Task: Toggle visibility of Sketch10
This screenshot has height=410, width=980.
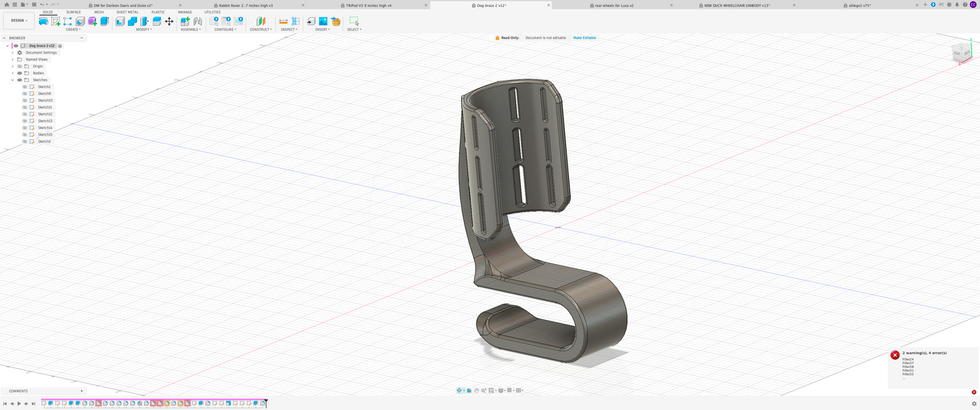Action: click(x=25, y=100)
